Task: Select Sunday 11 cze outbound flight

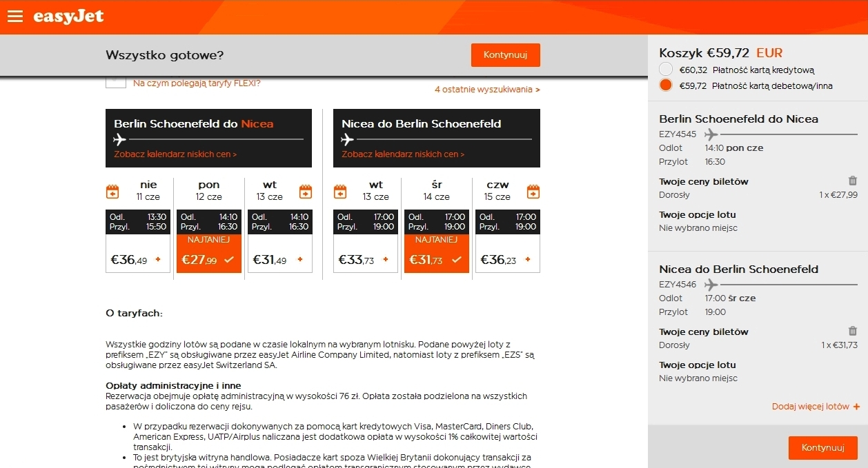Action: pos(138,241)
